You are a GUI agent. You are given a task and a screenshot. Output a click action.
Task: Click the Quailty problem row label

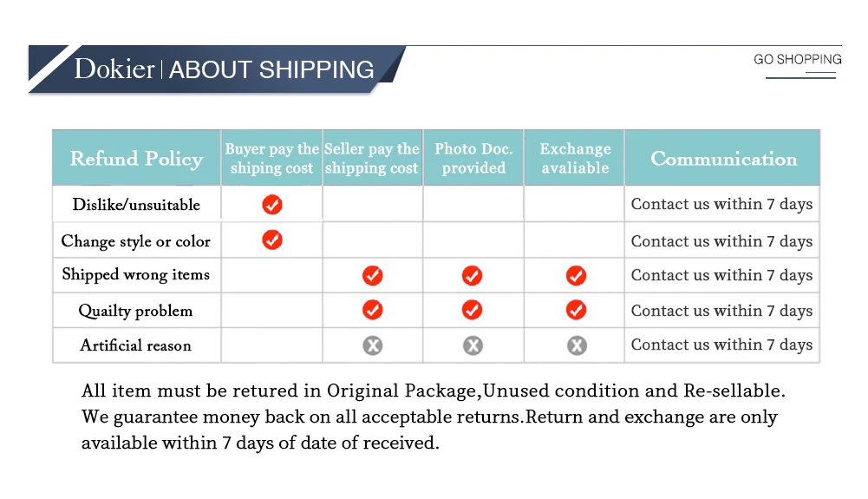click(x=135, y=311)
